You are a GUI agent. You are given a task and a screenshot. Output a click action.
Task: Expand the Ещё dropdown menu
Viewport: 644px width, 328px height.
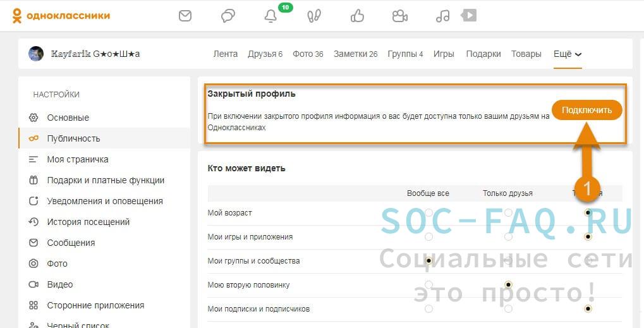568,54
